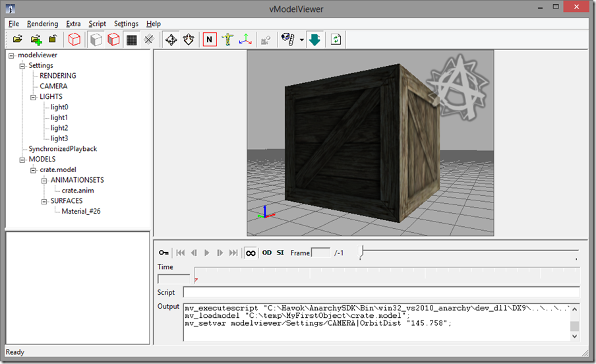Toggle the black grid display button
596x364 pixels.
coord(132,40)
